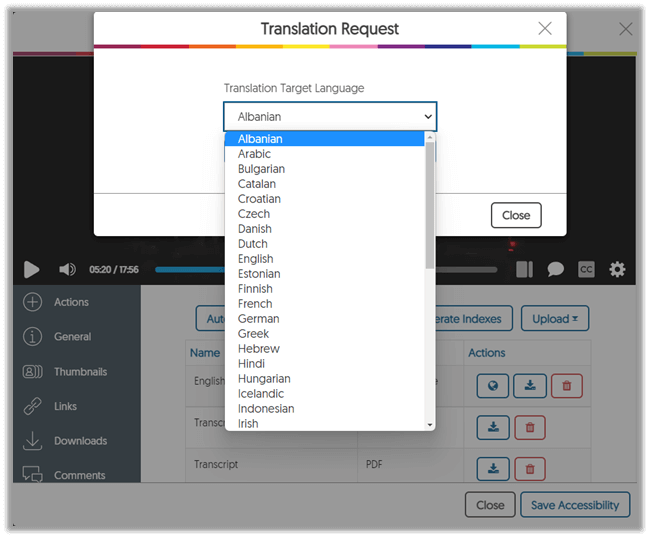The height and width of the screenshot is (538, 650).
Task: Expand the Upload dropdown button
Action: pos(554,319)
